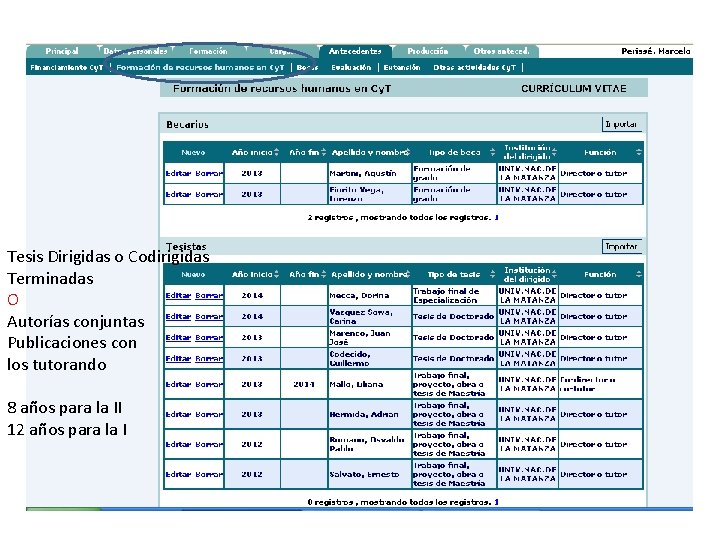Go to page 1 of Tesistas records
The width and height of the screenshot is (720, 540).
(x=496, y=502)
